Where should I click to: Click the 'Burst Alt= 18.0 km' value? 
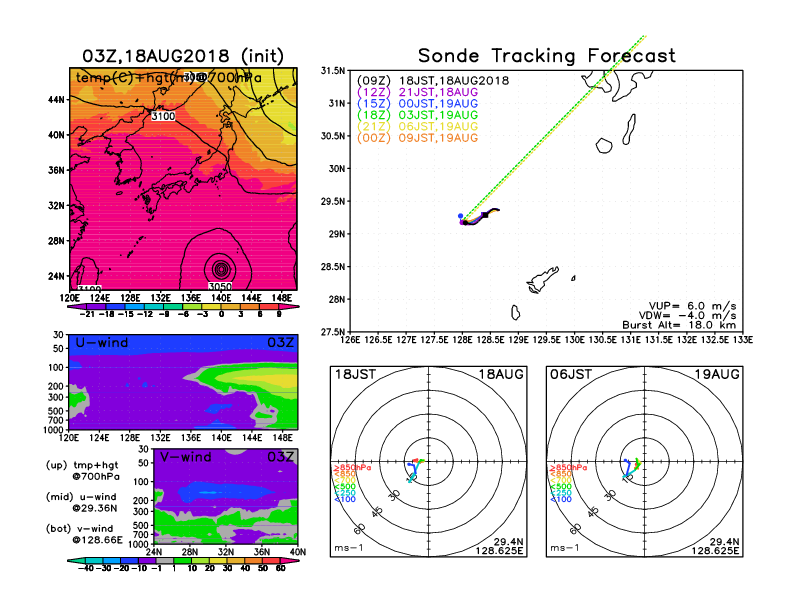pyautogui.click(x=679, y=325)
